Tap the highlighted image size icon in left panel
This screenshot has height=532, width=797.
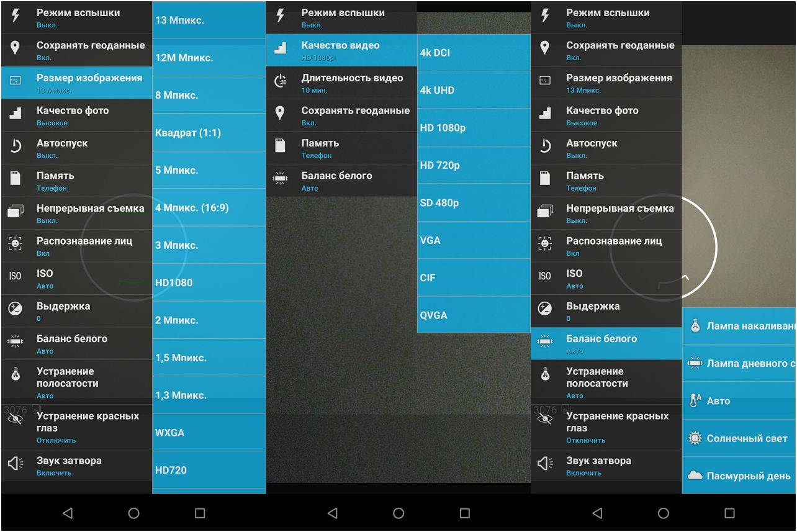(16, 81)
